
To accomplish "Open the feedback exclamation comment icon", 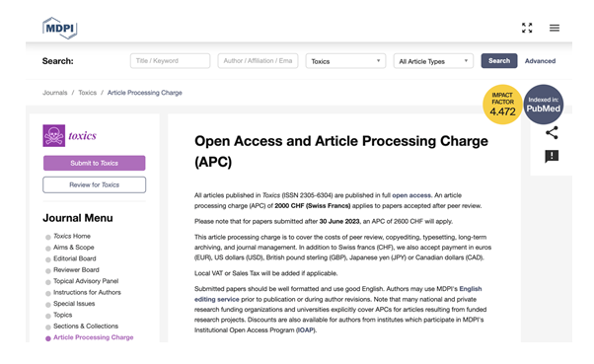I will pyautogui.click(x=552, y=156).
